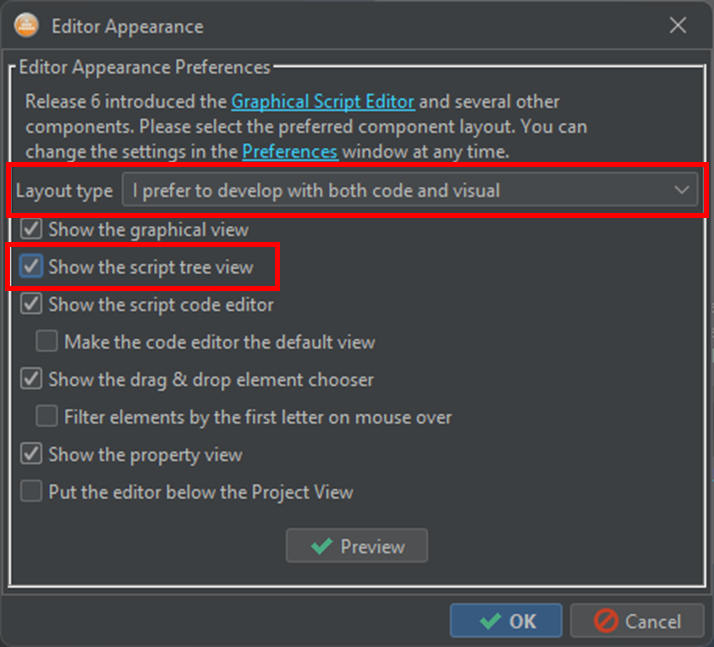714x647 pixels.
Task: Open the Graphical Script Editor link
Action: pyautogui.click(x=323, y=102)
